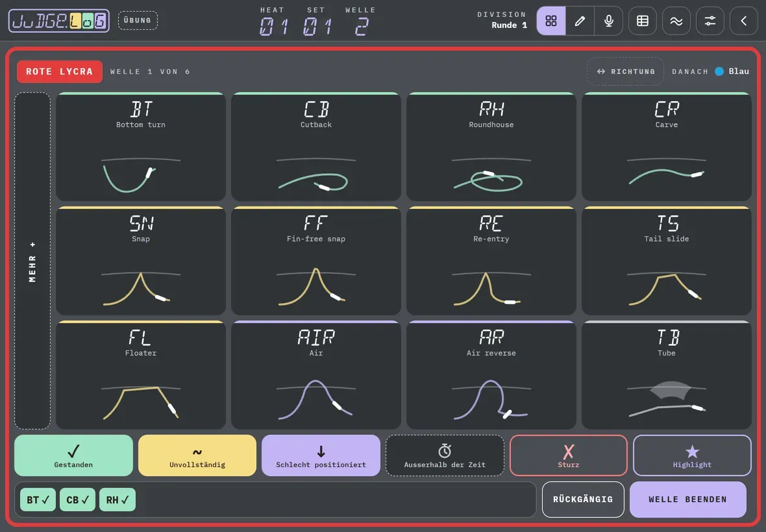Pick the Tube maneuver tile
This screenshot has height=532, width=766.
[x=666, y=375]
